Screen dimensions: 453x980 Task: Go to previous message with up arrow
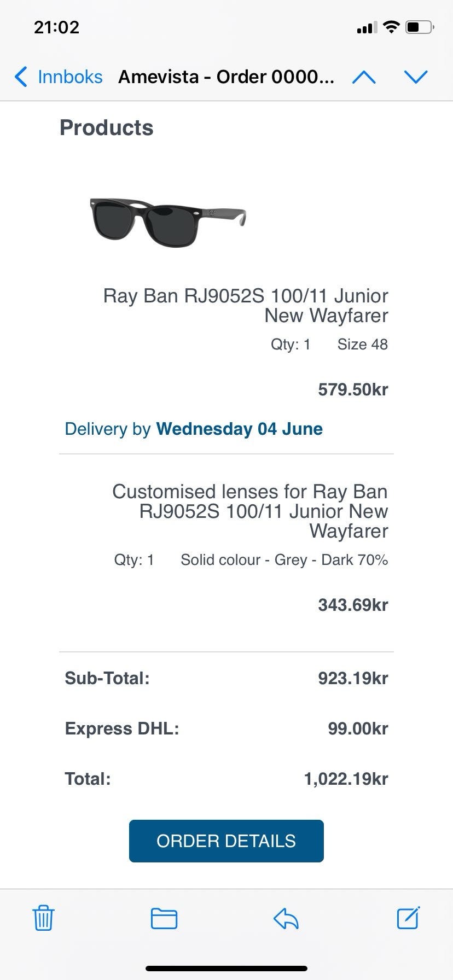[x=364, y=77]
